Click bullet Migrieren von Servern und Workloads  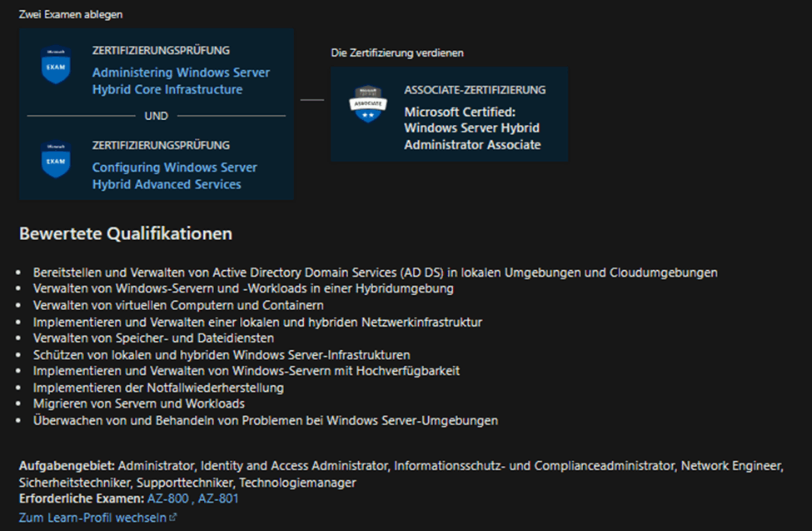coord(139,403)
